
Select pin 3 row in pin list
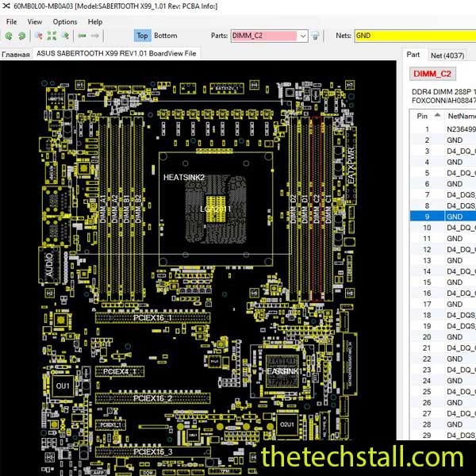tap(443, 152)
